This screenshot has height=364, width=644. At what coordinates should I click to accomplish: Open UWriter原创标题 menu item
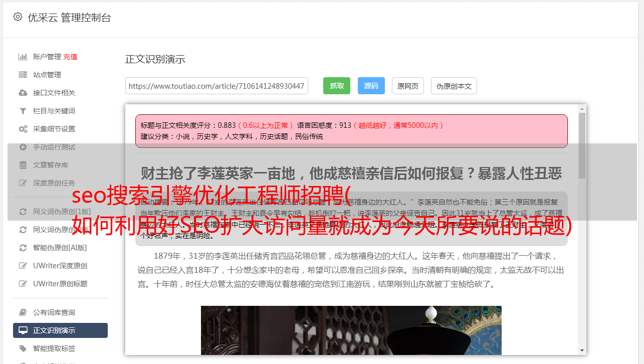click(60, 284)
